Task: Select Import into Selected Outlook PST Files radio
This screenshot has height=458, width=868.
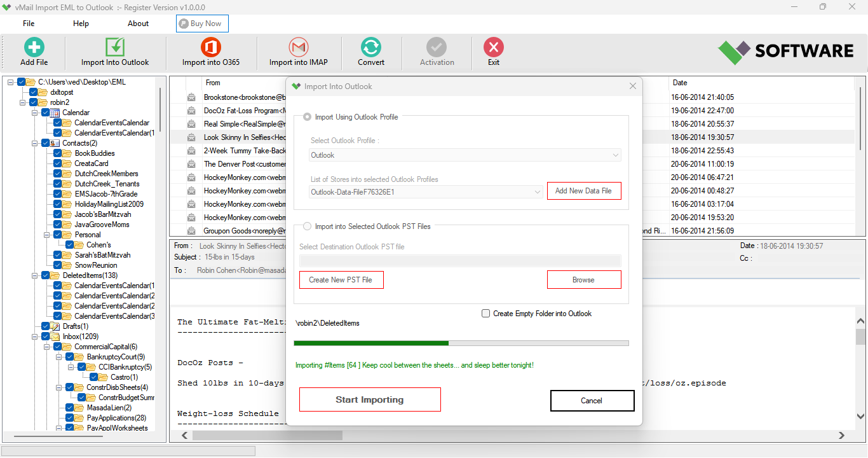Action: tap(308, 226)
